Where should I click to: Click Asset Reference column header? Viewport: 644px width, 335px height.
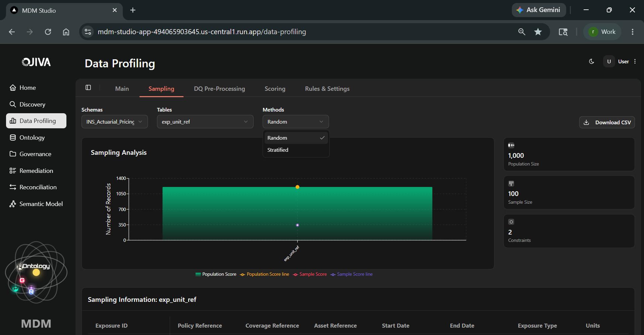click(x=335, y=326)
